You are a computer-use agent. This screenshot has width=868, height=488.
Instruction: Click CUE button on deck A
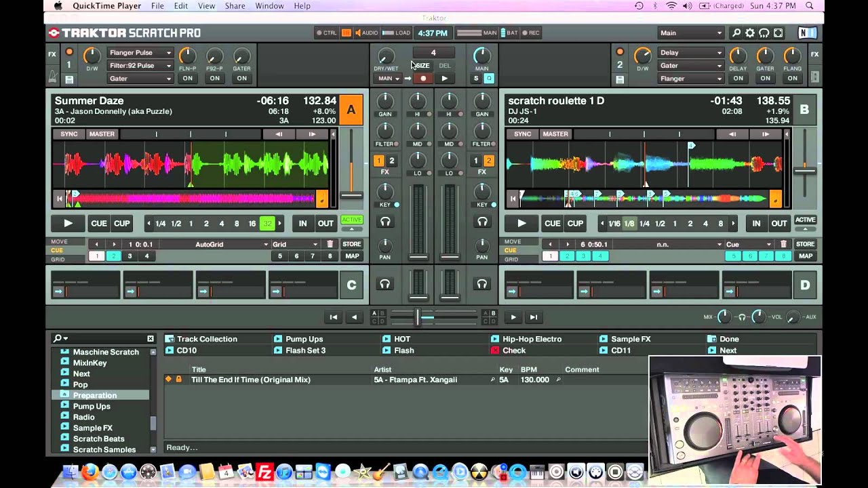99,223
